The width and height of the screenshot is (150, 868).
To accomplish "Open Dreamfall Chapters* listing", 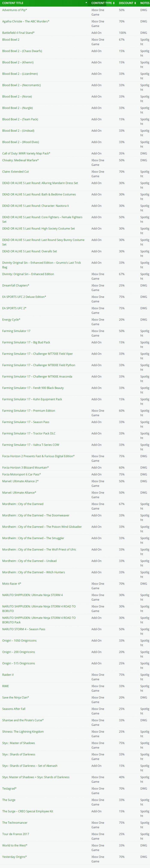I will coord(15,285).
